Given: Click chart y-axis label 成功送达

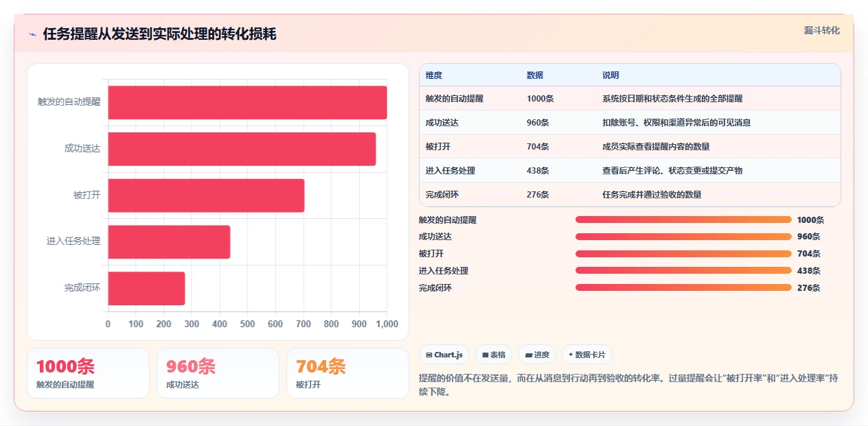Looking at the screenshot, I should [x=82, y=149].
